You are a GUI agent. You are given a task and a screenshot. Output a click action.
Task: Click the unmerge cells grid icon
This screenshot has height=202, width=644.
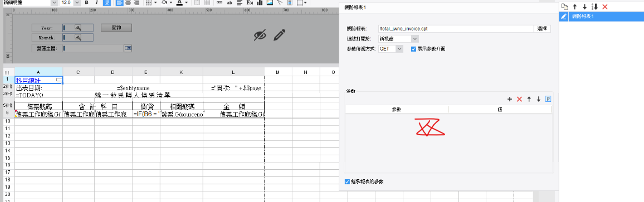[x=207, y=2]
